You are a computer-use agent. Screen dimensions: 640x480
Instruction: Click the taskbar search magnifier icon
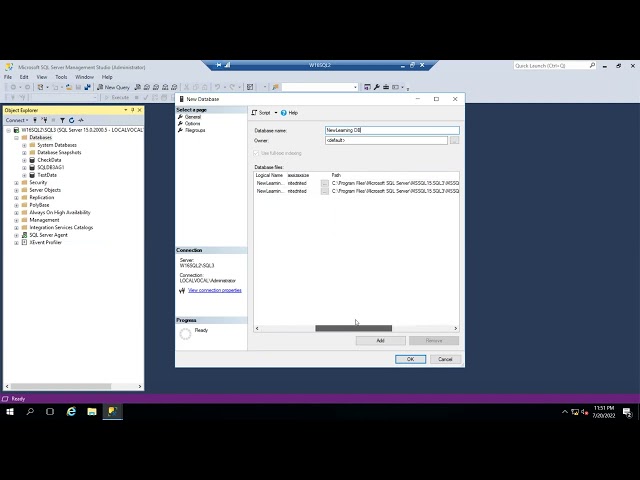point(30,411)
